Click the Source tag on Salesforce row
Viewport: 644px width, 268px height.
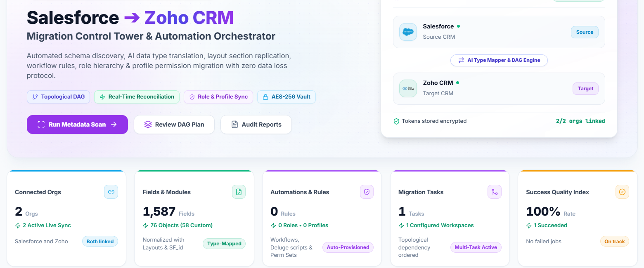[x=585, y=32]
